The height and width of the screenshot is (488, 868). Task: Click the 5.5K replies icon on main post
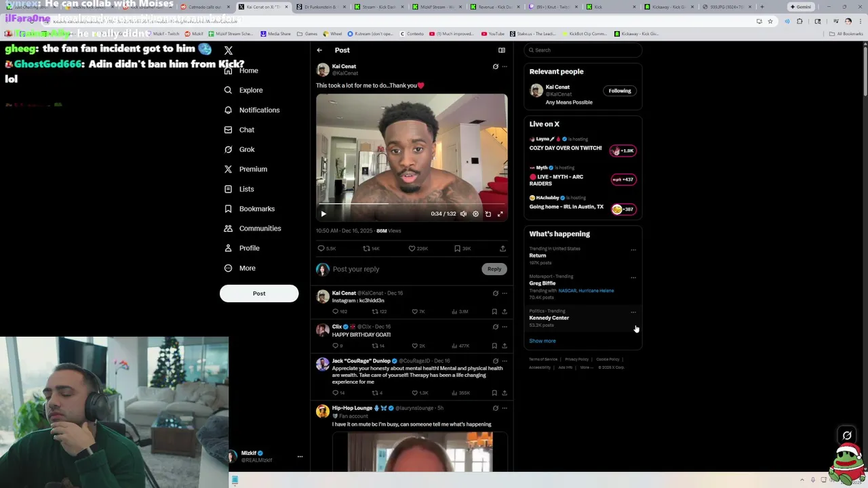tap(321, 249)
